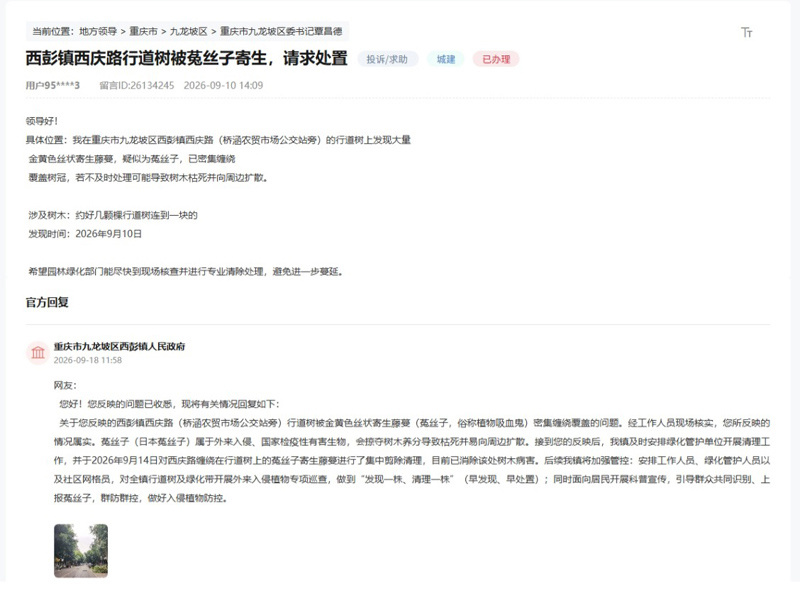The image size is (800, 593).
Task: Click the font size adjust icon
Action: [x=746, y=33]
